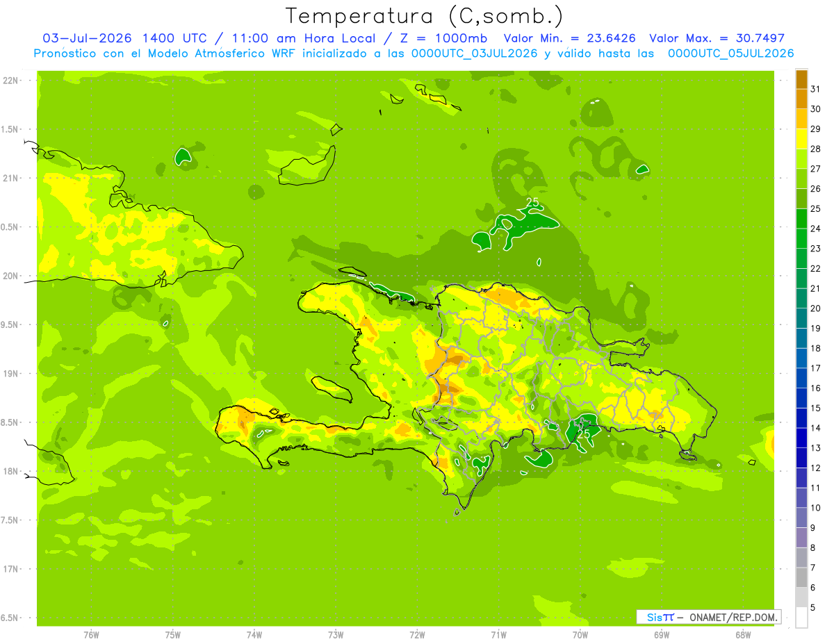Click the 73W longitude label
Image resolution: width=834 pixels, height=644 pixels.
coord(336,635)
